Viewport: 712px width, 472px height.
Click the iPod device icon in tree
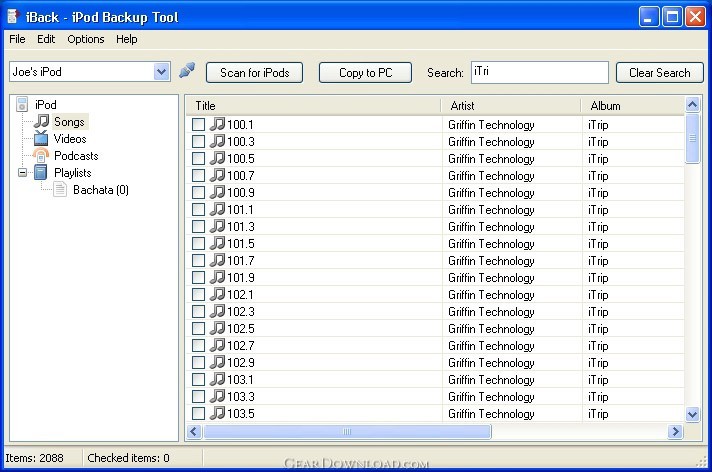pyautogui.click(x=22, y=104)
